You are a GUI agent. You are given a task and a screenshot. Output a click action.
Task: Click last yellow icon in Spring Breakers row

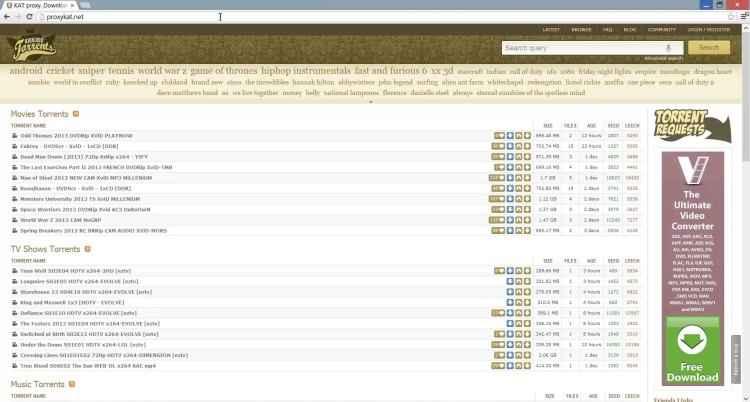click(x=527, y=231)
